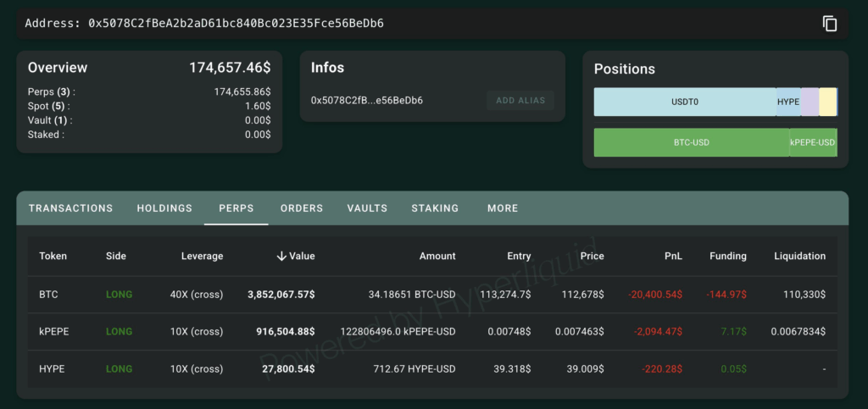Select the HYPE segment in Positions bar
This screenshot has width=868, height=409.
point(788,102)
